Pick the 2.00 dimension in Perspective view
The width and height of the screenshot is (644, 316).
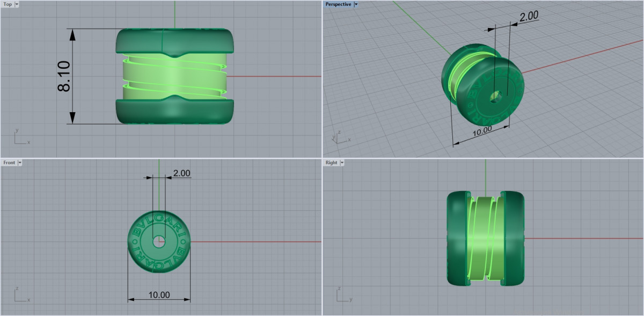[529, 17]
